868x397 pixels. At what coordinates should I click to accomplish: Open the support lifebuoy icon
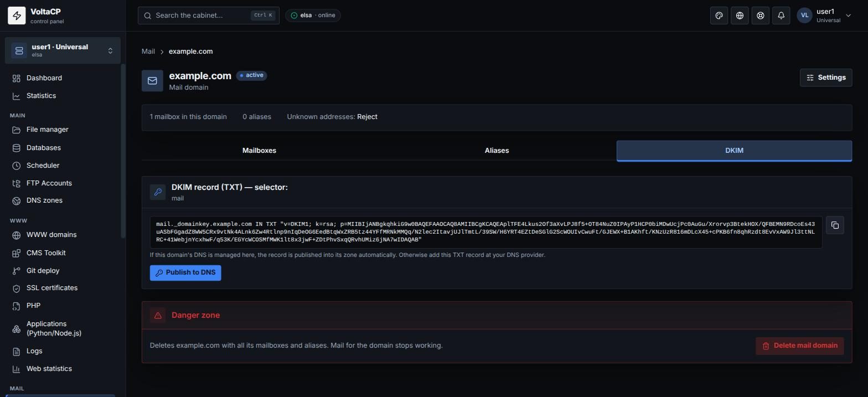[x=761, y=16]
